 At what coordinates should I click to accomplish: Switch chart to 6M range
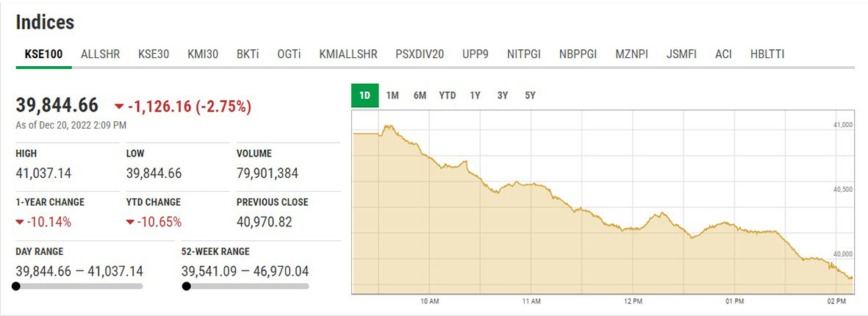[420, 96]
